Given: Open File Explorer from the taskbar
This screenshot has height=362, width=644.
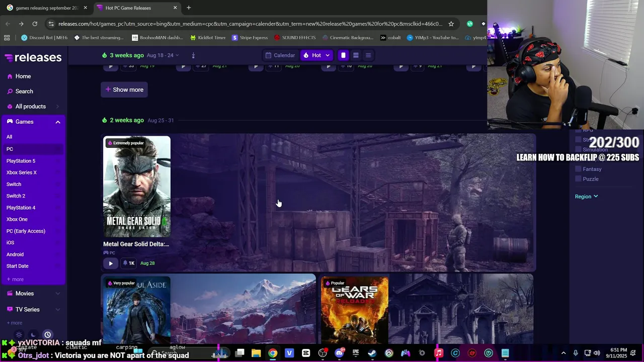Looking at the screenshot, I should coord(256,353).
